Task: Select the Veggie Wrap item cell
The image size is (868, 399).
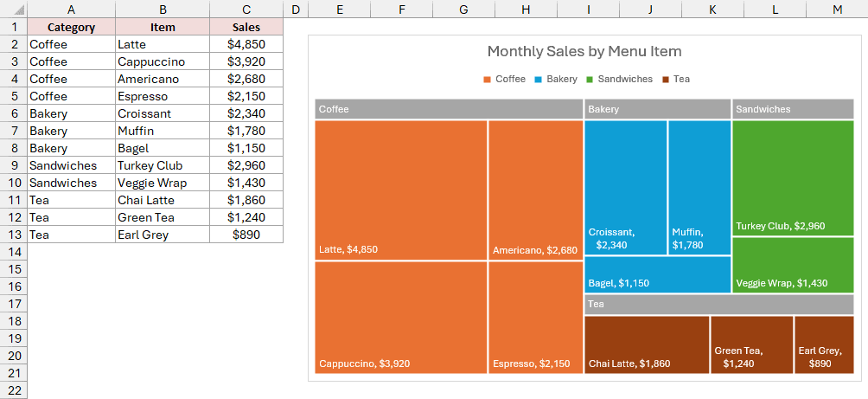Action: 163,183
